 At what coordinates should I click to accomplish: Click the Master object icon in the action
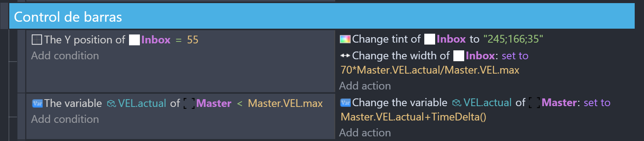[x=534, y=103]
